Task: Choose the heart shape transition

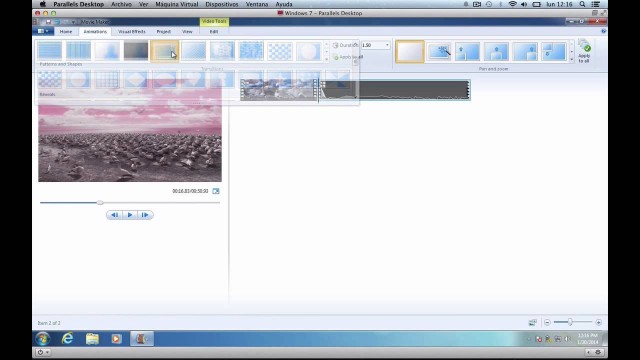Action: point(193,79)
